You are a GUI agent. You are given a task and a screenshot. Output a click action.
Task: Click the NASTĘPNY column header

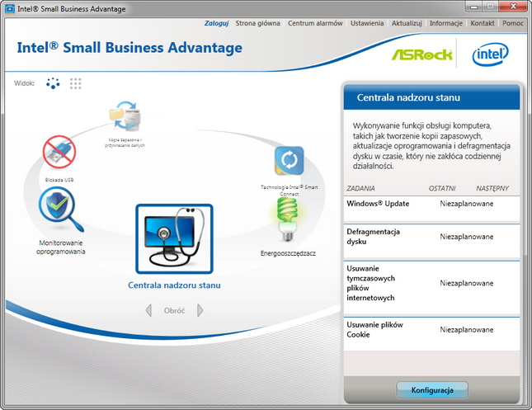(x=492, y=188)
